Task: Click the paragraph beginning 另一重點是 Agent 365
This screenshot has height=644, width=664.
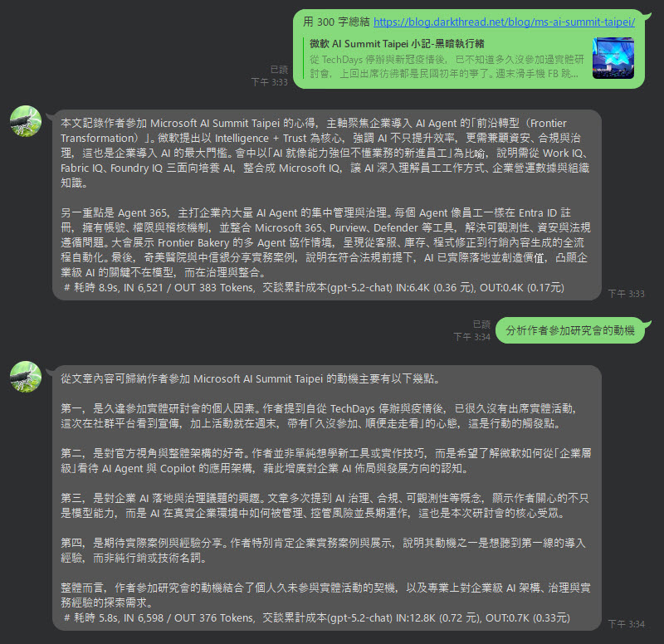Action: point(325,242)
